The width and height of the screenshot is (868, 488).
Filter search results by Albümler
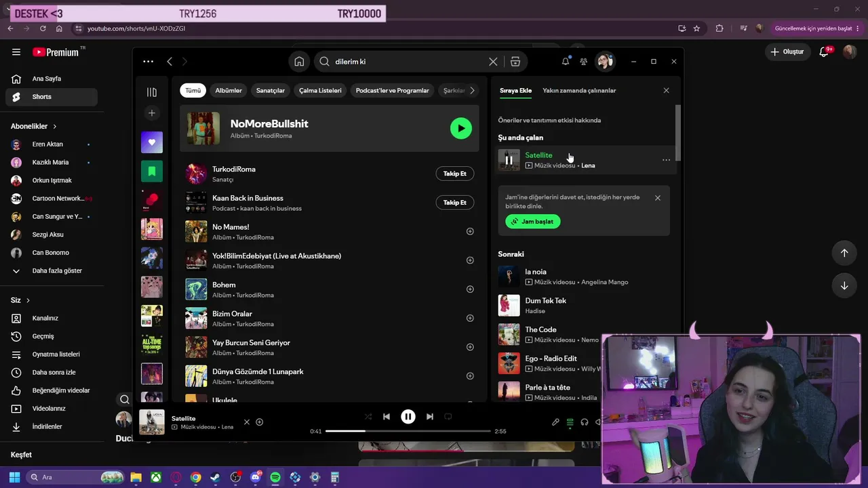click(229, 90)
